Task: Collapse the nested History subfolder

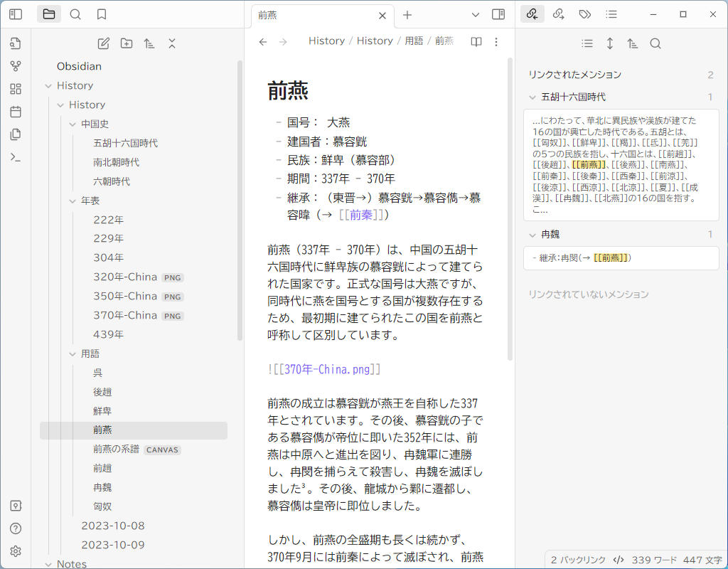Action: pyautogui.click(x=60, y=105)
